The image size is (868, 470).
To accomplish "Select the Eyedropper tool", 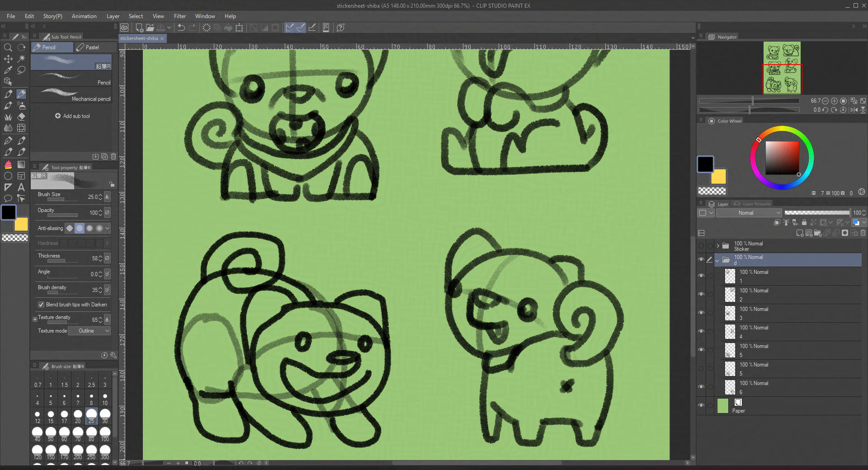I will click(x=8, y=70).
